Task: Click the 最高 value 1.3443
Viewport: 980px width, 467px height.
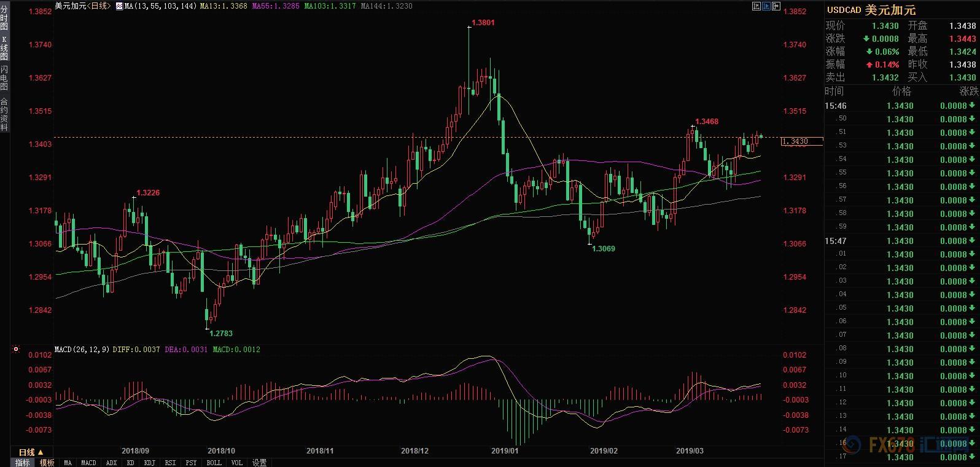Action: pos(962,39)
